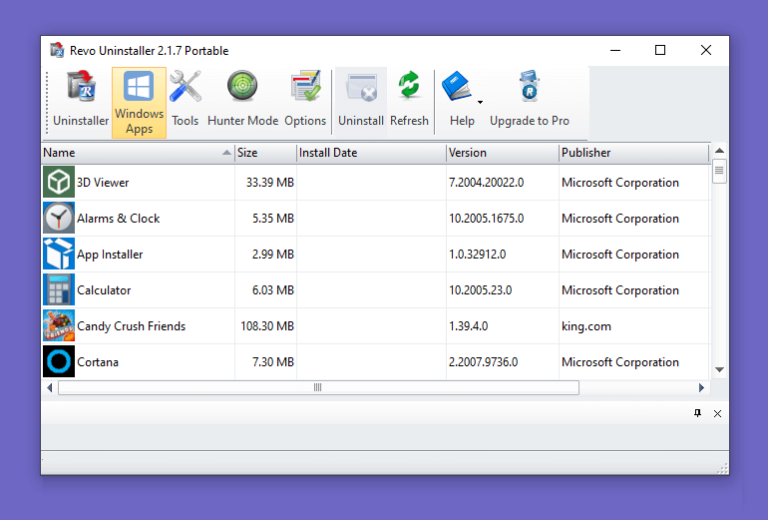Open the Tools wrench icon
Viewport: 768px width, 520px height.
[x=185, y=86]
